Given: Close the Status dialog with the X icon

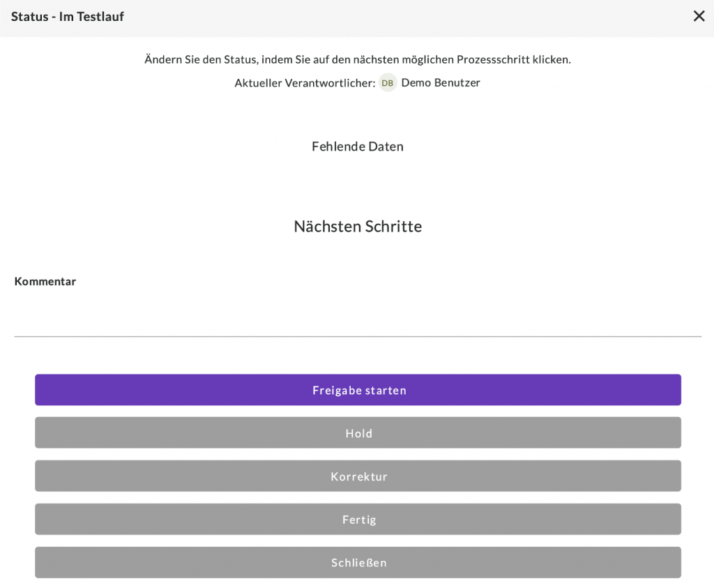Looking at the screenshot, I should tap(699, 16).
